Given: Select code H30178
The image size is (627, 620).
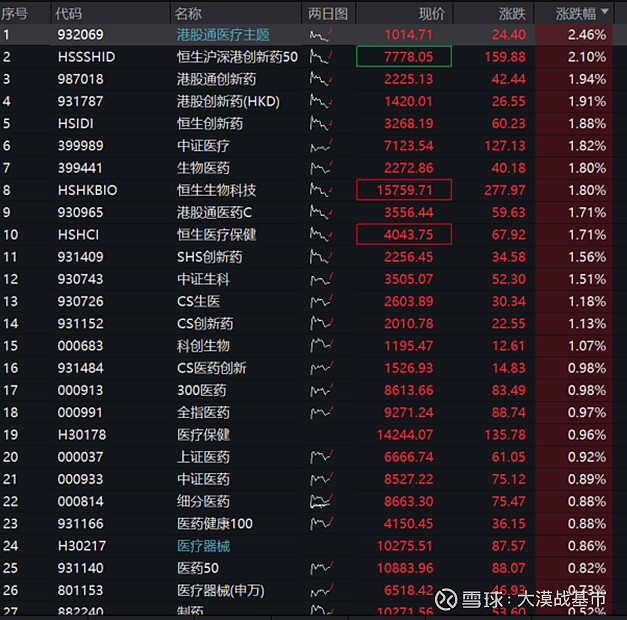Looking at the screenshot, I should pos(82,435).
